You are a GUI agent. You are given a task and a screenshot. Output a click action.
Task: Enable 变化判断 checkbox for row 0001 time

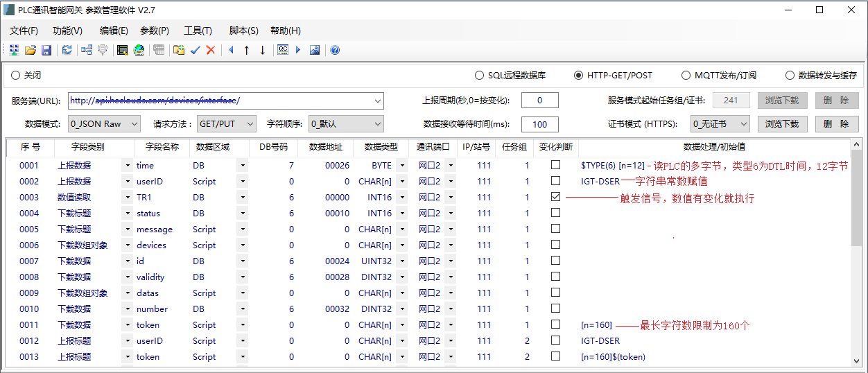(x=555, y=166)
